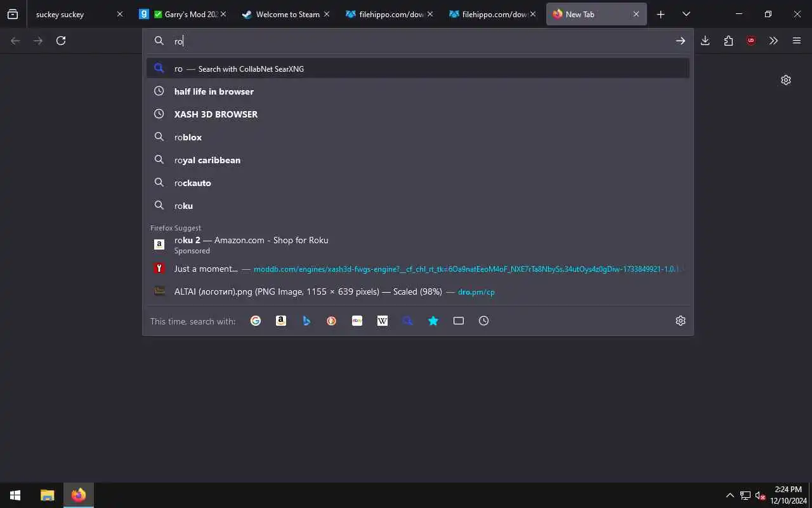Viewport: 812px width, 508px height.
Task: Switch to the Welcome to Steam tab
Action: click(x=285, y=14)
